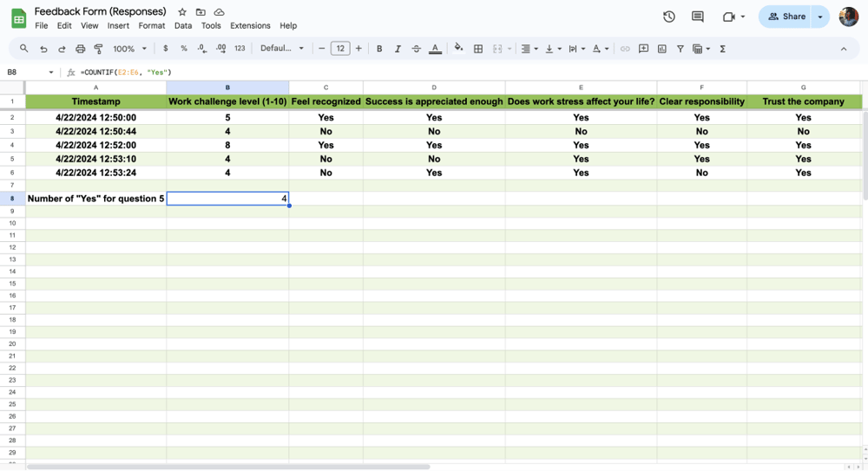
Task: Open the zoom level dropdown
Action: (129, 49)
